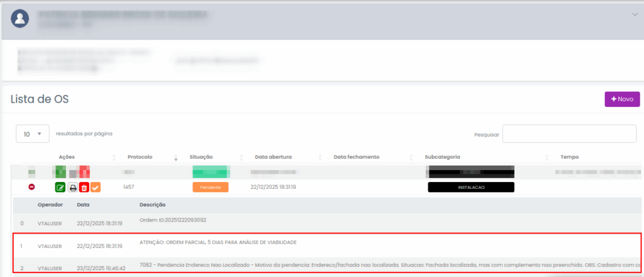
Task: Print OS 1457 using the printer icon
Action: (72, 187)
